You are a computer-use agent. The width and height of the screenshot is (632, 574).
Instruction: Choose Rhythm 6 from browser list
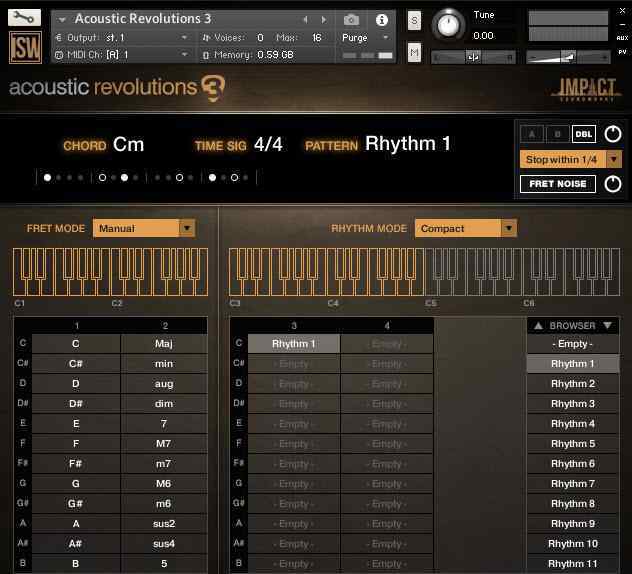click(x=573, y=464)
